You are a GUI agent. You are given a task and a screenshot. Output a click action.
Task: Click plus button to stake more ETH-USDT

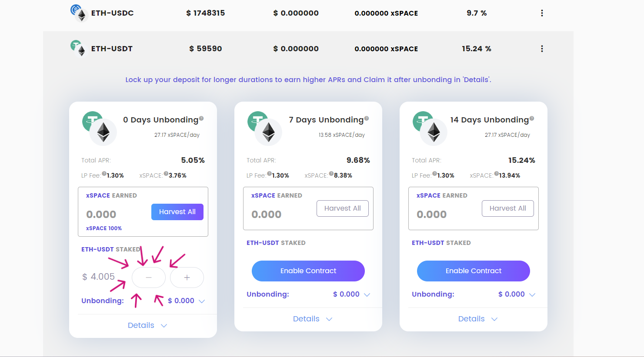[x=187, y=278]
